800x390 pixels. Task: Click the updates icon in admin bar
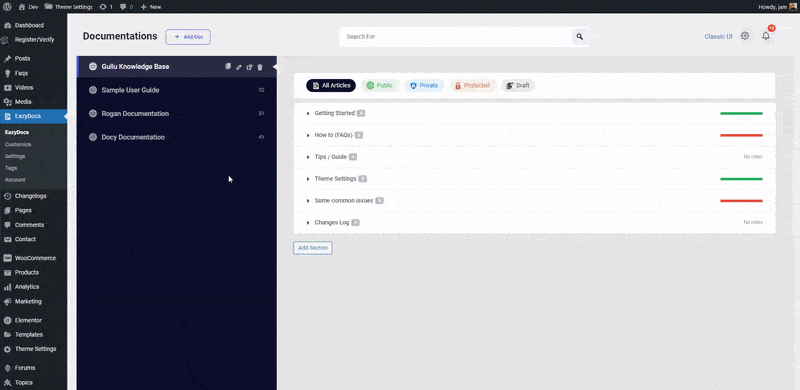click(103, 7)
